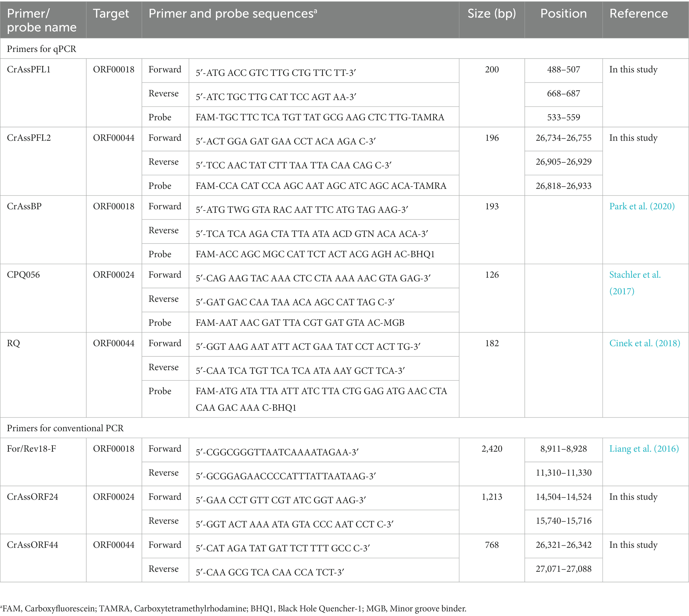Select sequence 5′-CAG AAG TAC AAA CTC CTA AAA AAC GTA GAG-3′
Image resolution: width=689 pixels, height=616 pixels.
[313, 278]
